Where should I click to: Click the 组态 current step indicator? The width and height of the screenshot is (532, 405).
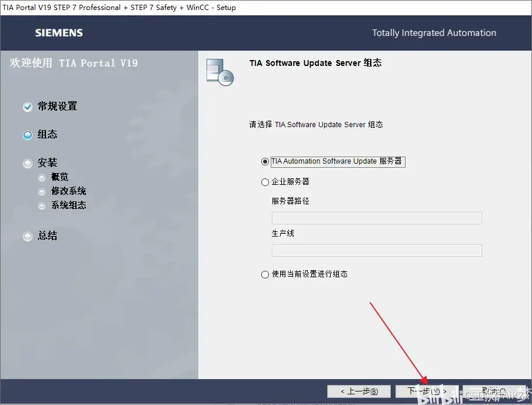click(x=28, y=135)
